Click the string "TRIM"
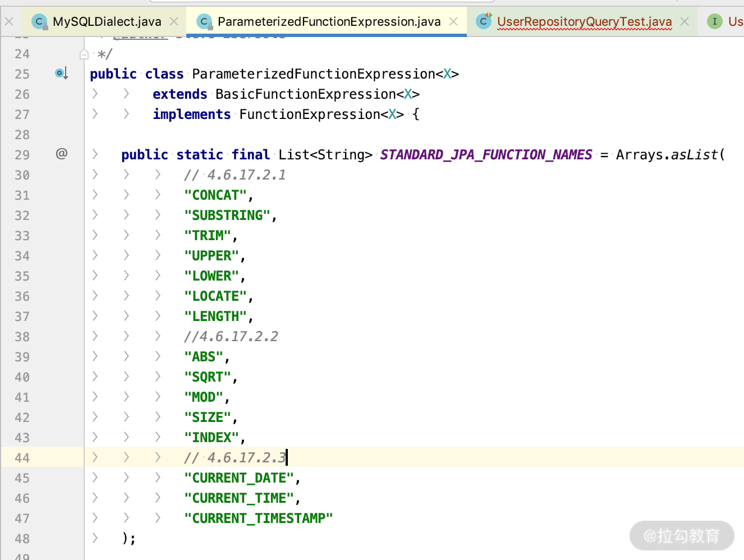 click(x=208, y=236)
